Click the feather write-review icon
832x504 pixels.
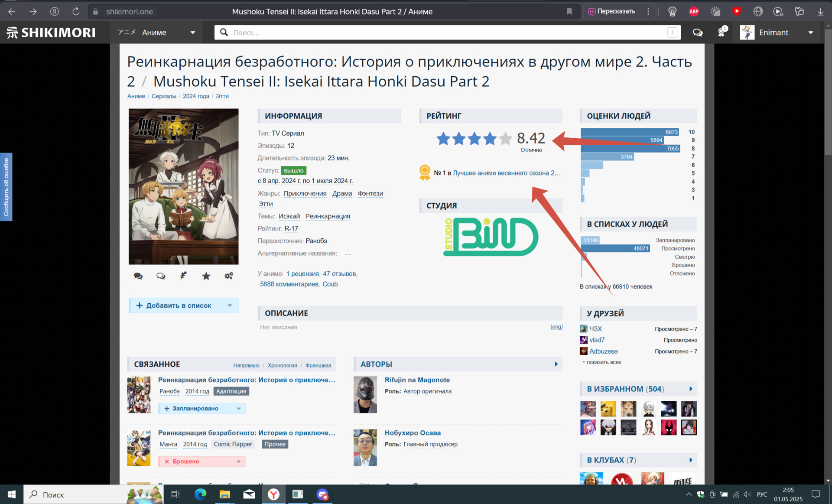[x=183, y=276]
